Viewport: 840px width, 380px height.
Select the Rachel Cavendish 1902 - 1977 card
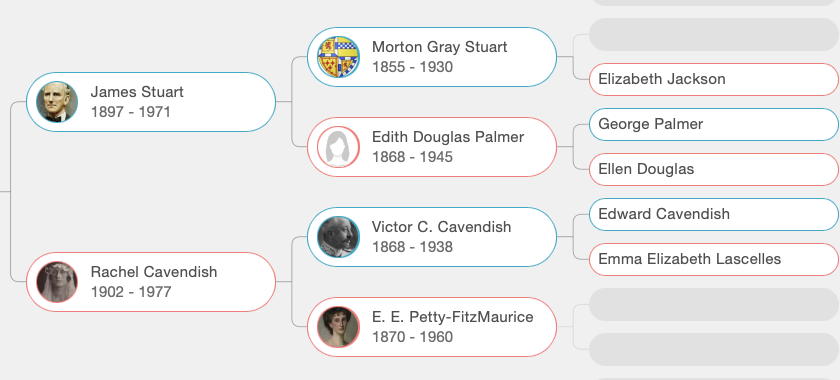click(x=151, y=282)
